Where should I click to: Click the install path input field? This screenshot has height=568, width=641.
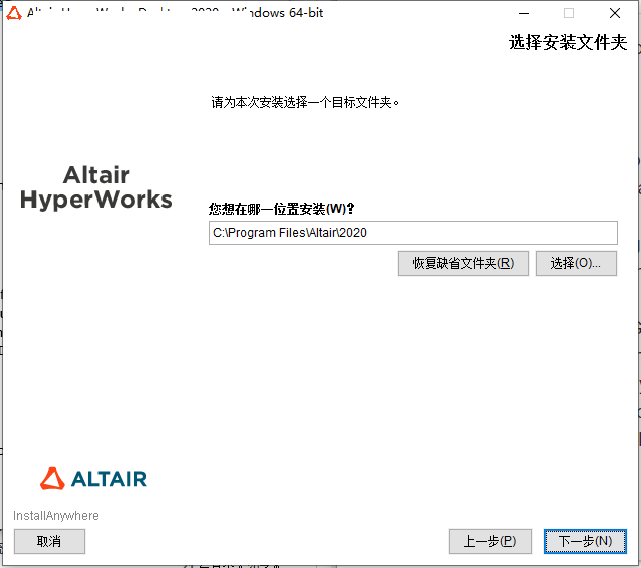pos(413,233)
